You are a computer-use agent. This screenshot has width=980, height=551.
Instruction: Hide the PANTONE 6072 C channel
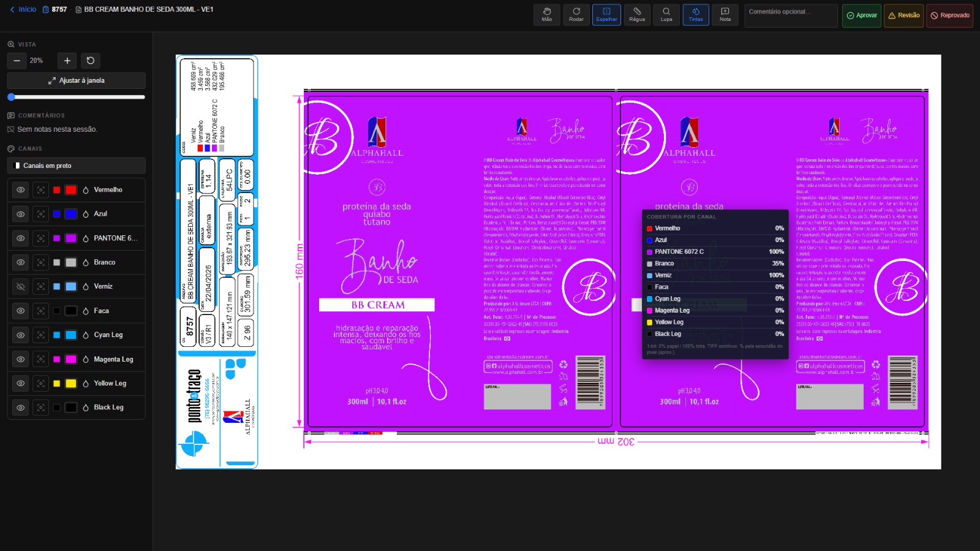[21, 238]
